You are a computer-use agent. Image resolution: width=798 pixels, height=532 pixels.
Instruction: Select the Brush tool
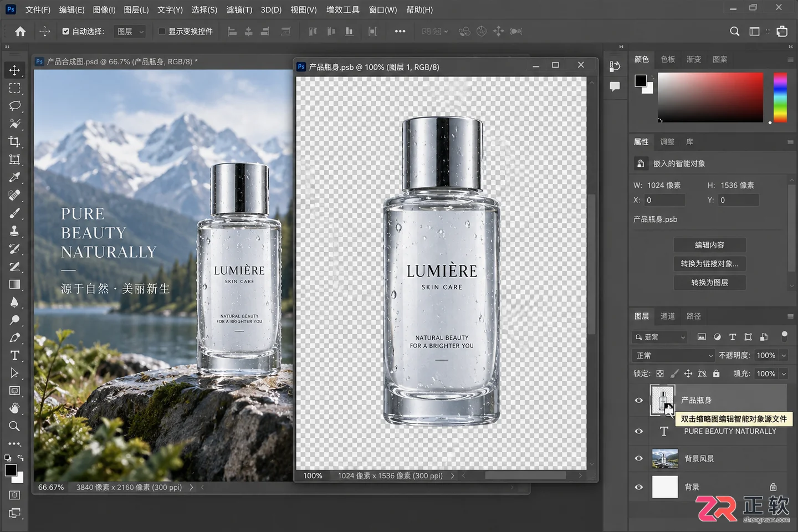pos(14,213)
